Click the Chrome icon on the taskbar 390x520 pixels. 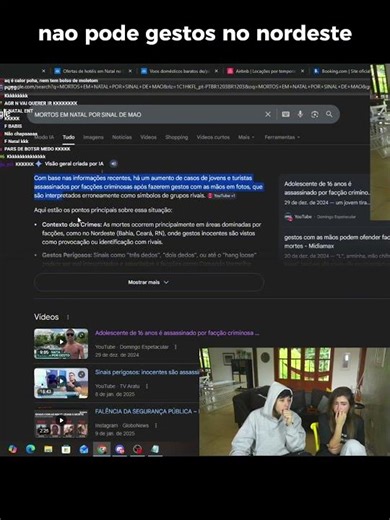click(x=102, y=450)
